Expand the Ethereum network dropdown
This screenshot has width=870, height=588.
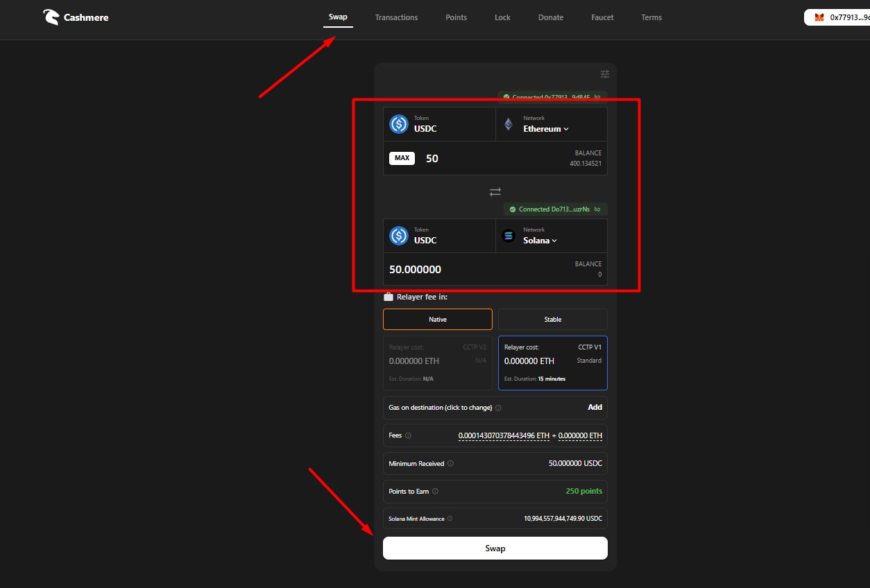coord(546,129)
